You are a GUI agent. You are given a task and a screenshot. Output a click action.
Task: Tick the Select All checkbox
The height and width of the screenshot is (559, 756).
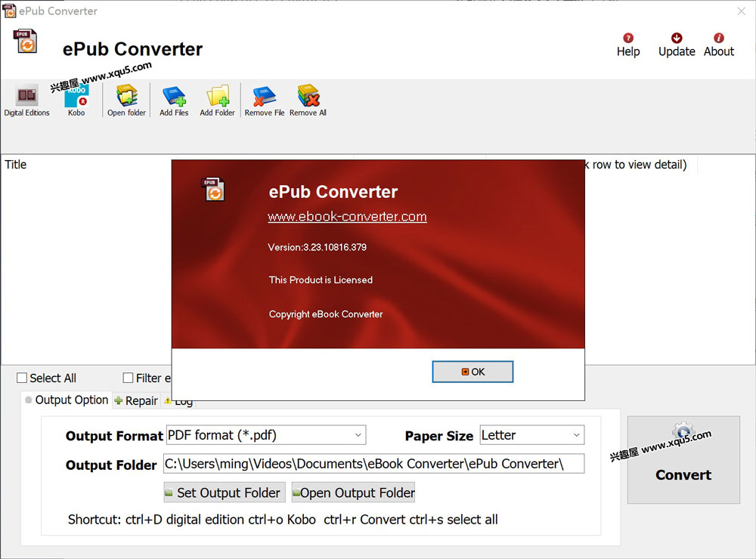(22, 378)
